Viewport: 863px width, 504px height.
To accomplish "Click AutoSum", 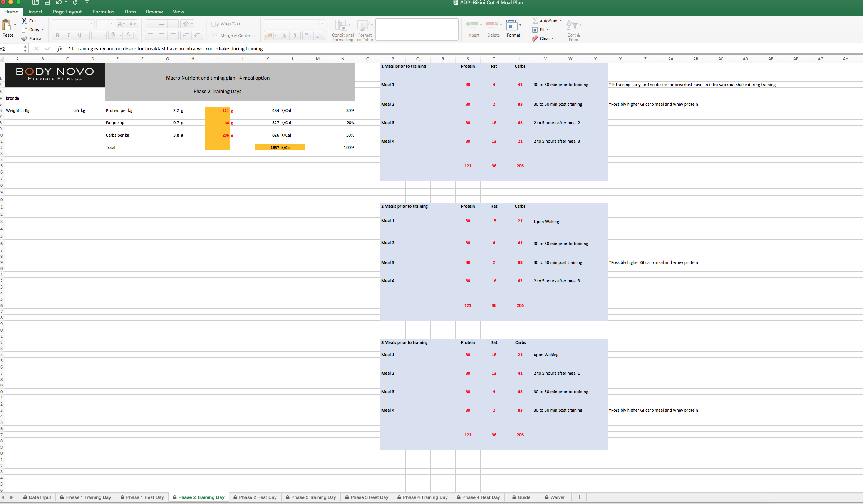I will (x=547, y=21).
